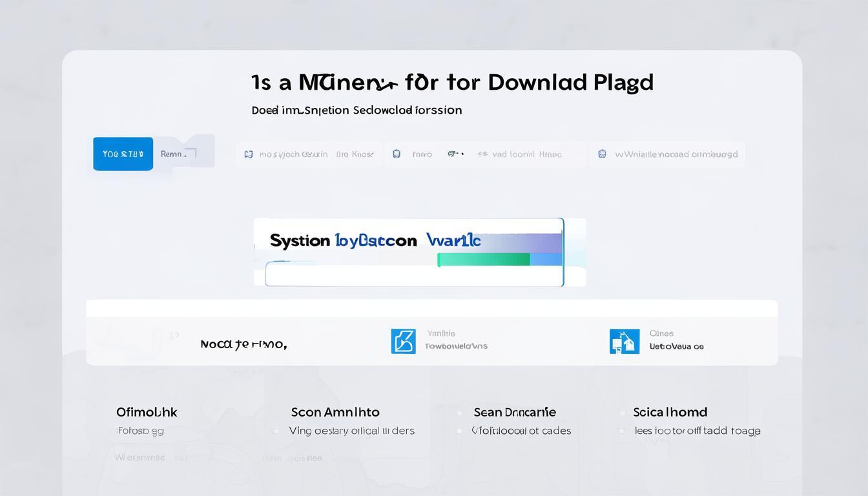Click the icon at the start of the first toolbar group
Image resolution: width=868 pixels, height=496 pixels.
[249, 154]
